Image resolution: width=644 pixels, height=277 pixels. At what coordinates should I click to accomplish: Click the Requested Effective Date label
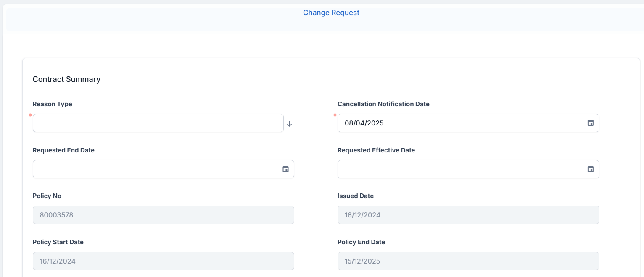pos(376,150)
